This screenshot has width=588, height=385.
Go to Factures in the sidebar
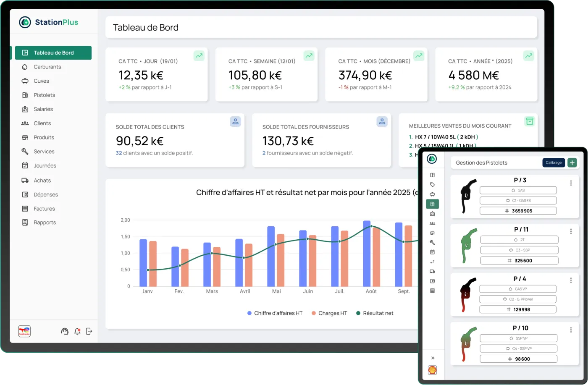click(x=44, y=209)
